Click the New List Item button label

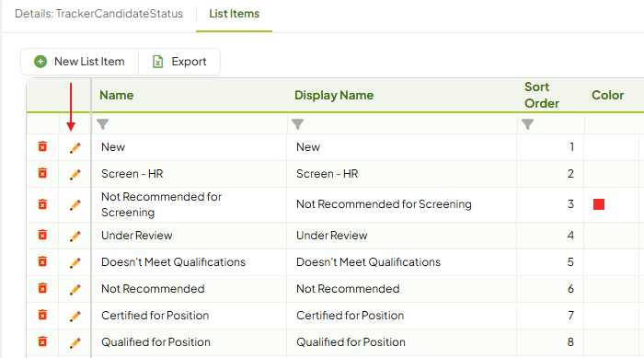pos(89,62)
